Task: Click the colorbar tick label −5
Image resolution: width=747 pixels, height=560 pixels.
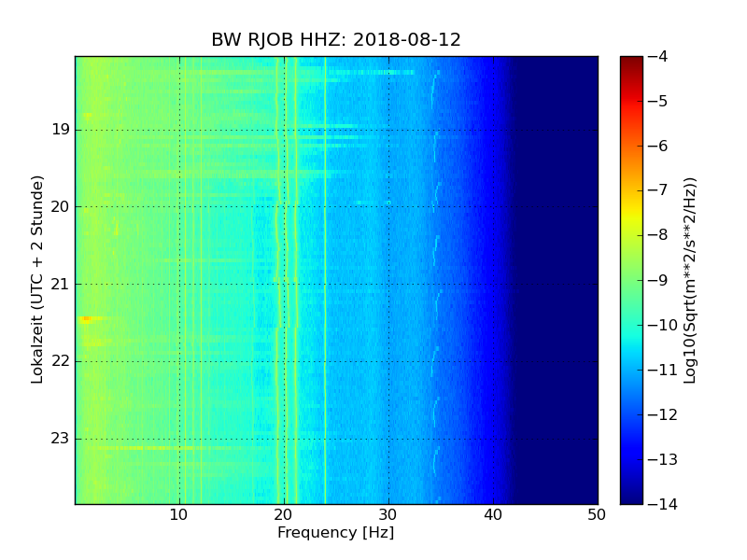Action: pyautogui.click(x=658, y=102)
